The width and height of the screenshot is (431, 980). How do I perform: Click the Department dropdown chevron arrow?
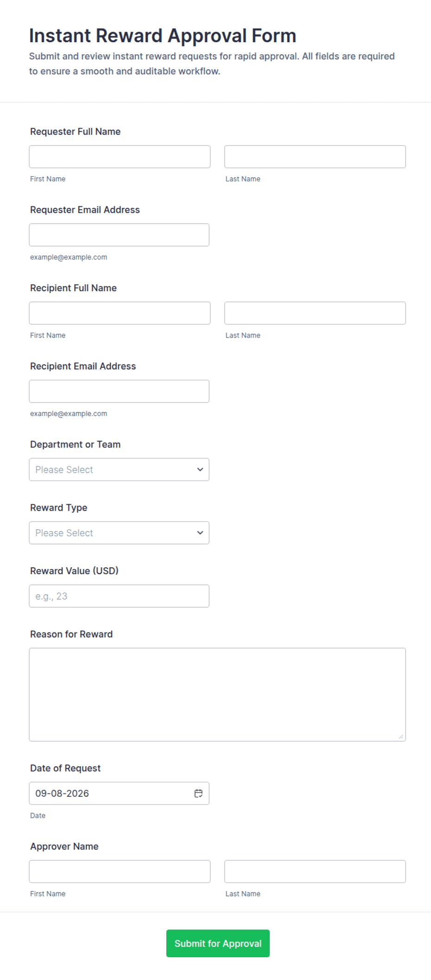pos(200,469)
